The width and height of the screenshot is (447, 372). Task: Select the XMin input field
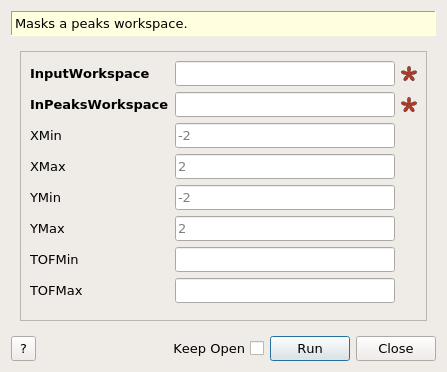(285, 136)
